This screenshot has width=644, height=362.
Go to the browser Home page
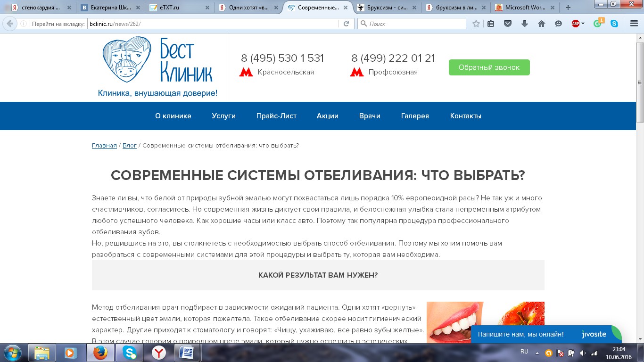542,24
